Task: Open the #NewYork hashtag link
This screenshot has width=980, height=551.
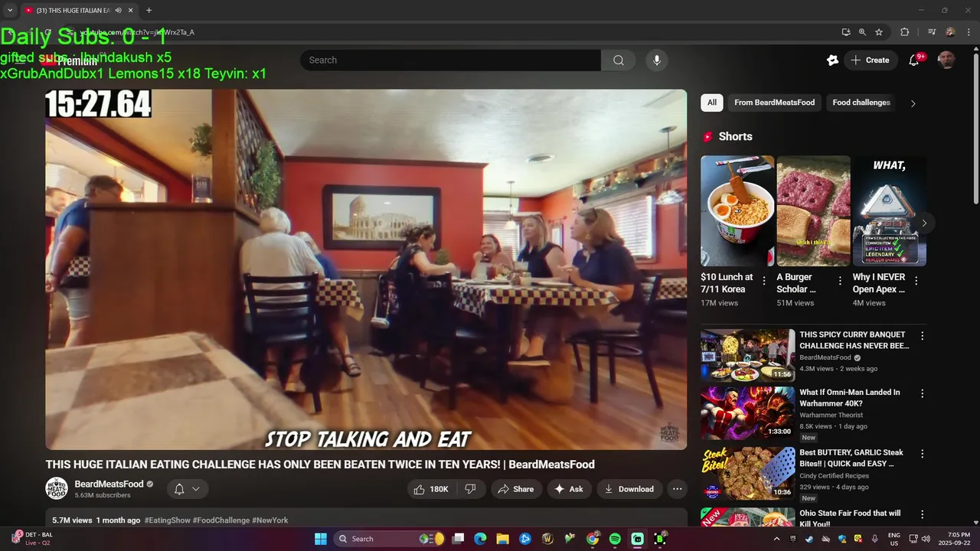Action: tap(270, 520)
